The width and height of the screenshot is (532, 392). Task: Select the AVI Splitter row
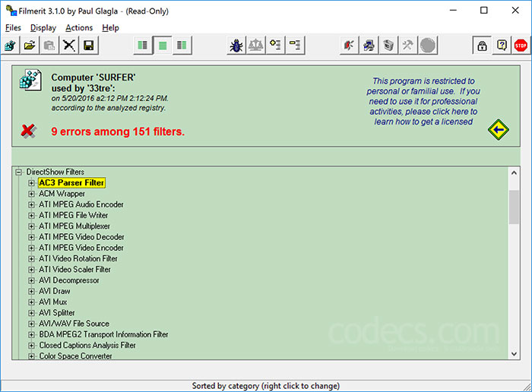[x=57, y=313]
